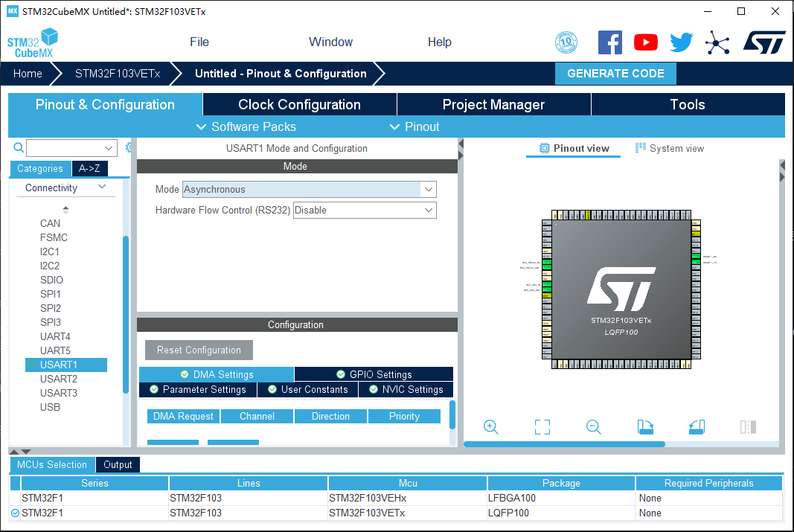Click the horizontal scrollbar under the pinout view
This screenshot has width=794, height=532.
tap(564, 444)
